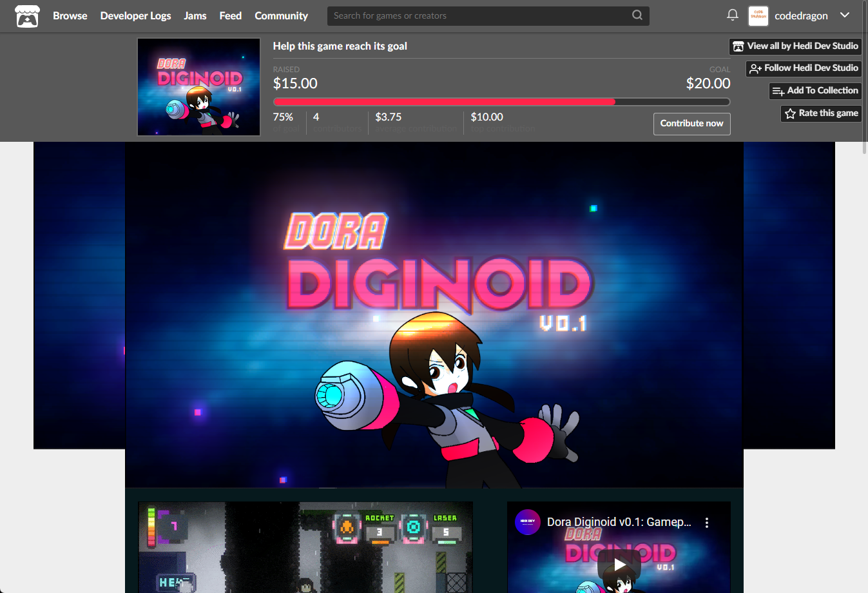This screenshot has width=868, height=593.
Task: Open the Community page
Action: click(x=281, y=15)
